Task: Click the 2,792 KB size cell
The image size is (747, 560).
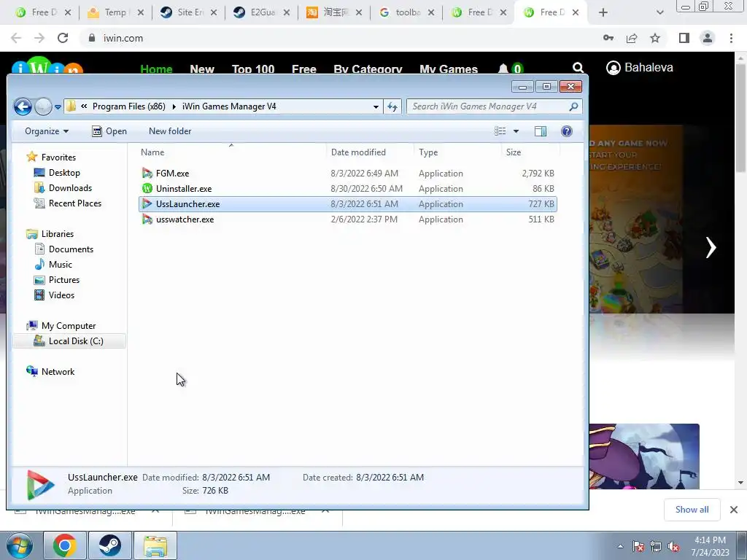Action: click(x=538, y=174)
